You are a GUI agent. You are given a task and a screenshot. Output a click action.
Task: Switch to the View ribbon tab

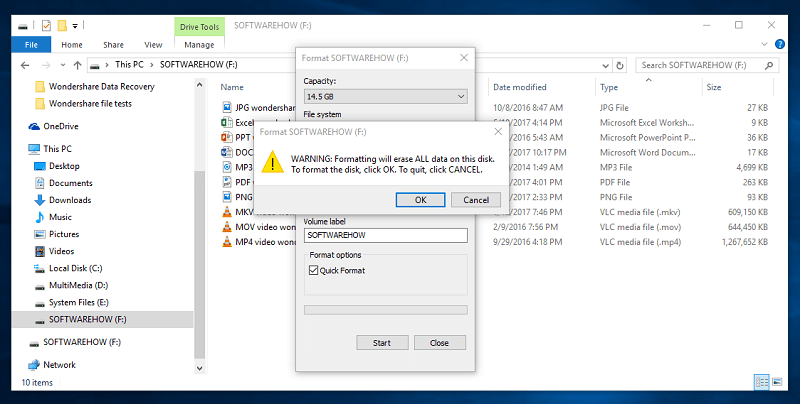(x=153, y=45)
